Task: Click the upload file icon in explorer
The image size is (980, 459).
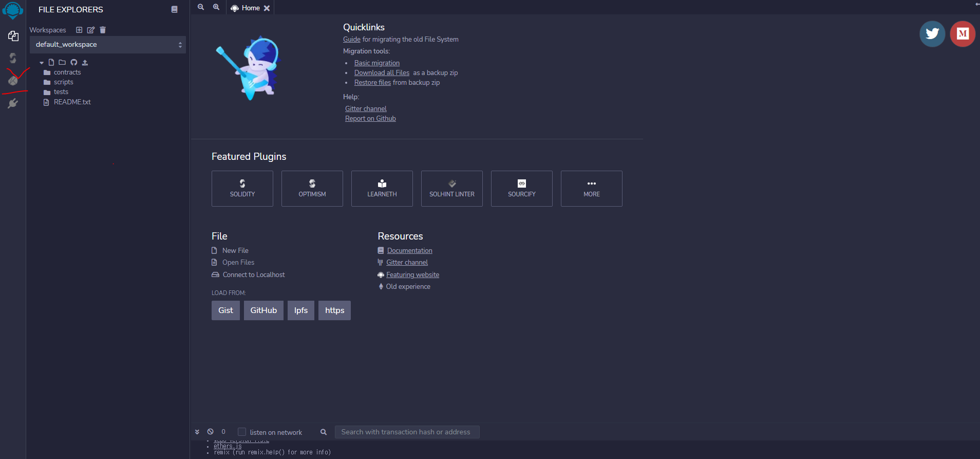Action: [x=85, y=62]
